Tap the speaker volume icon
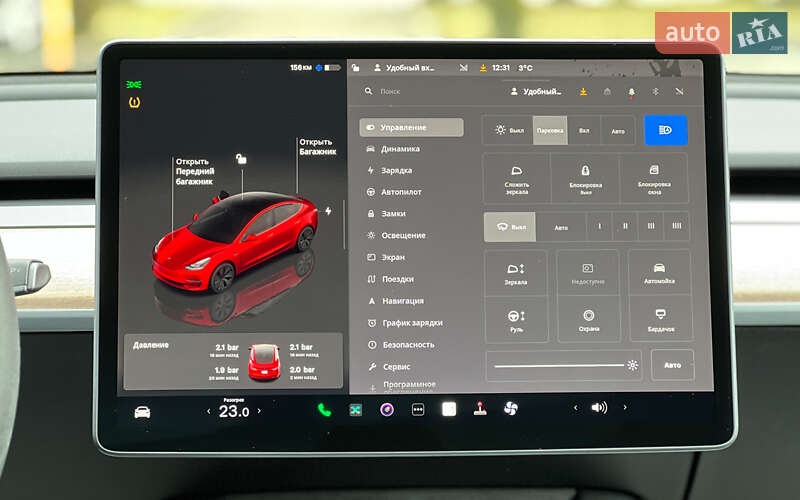800x500 pixels. point(599,407)
